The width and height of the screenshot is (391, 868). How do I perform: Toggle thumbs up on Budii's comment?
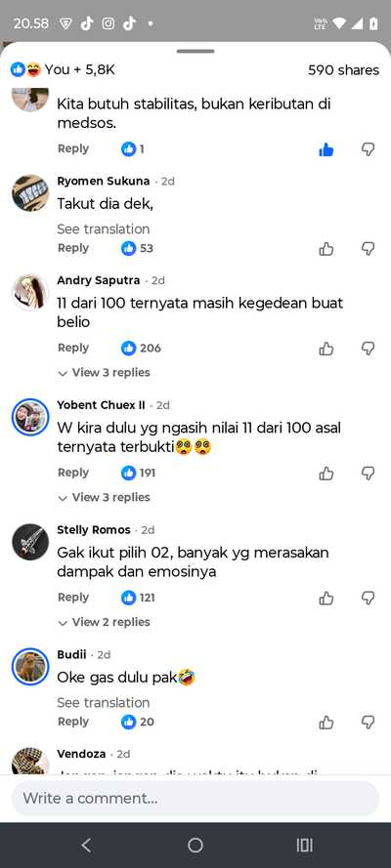coord(326,723)
